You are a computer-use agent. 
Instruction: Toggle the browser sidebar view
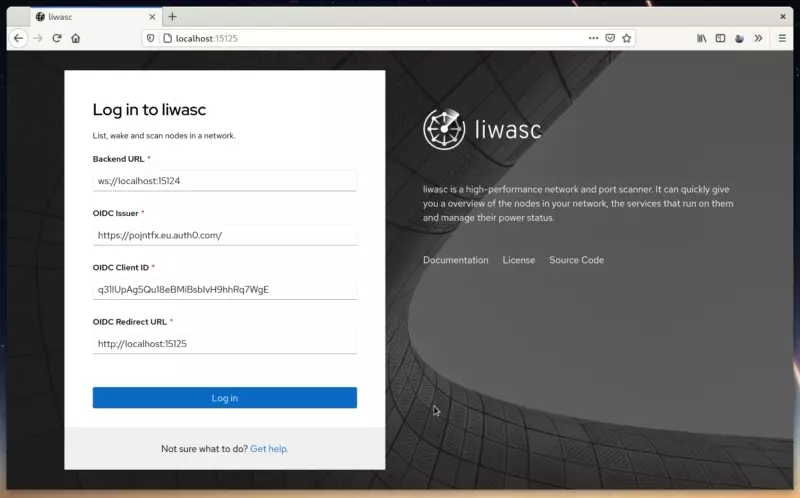(720, 38)
